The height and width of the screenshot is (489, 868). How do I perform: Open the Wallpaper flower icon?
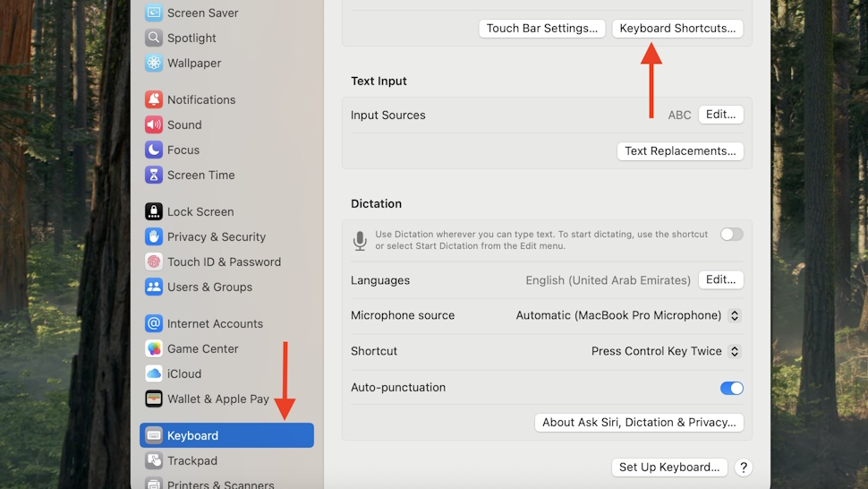[x=153, y=63]
